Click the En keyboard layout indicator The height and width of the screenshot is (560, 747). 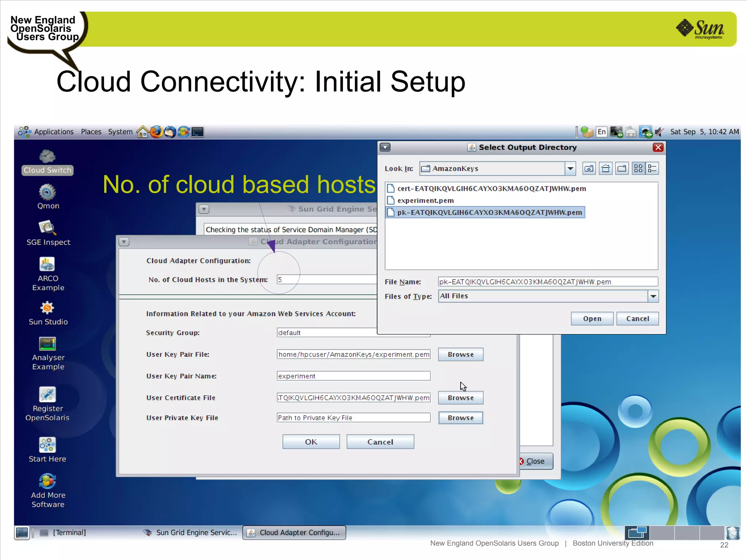pyautogui.click(x=602, y=132)
